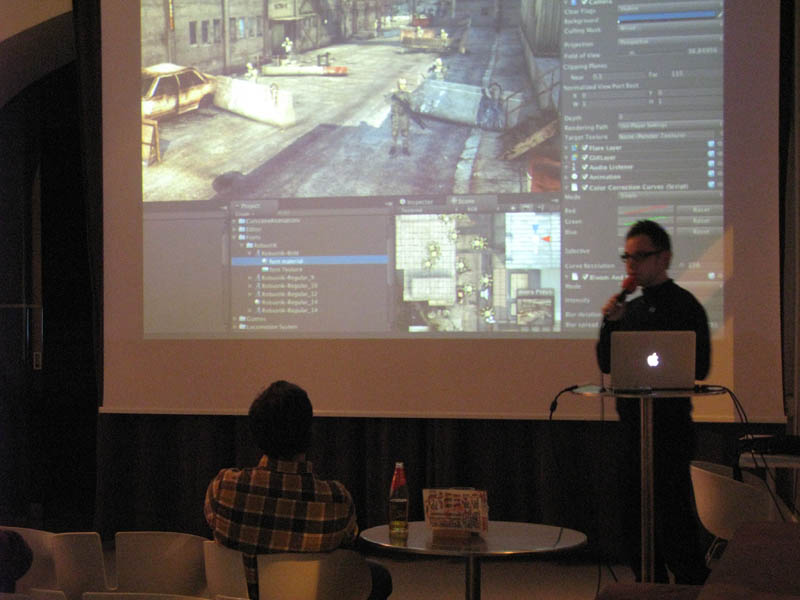800x600 pixels.
Task: Open the Clear Flags dropdown
Action: click(669, 8)
